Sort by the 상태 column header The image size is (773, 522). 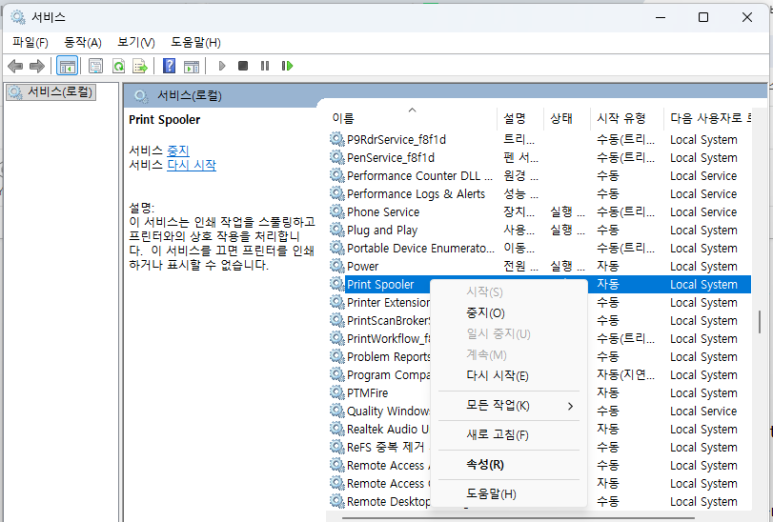(x=567, y=118)
